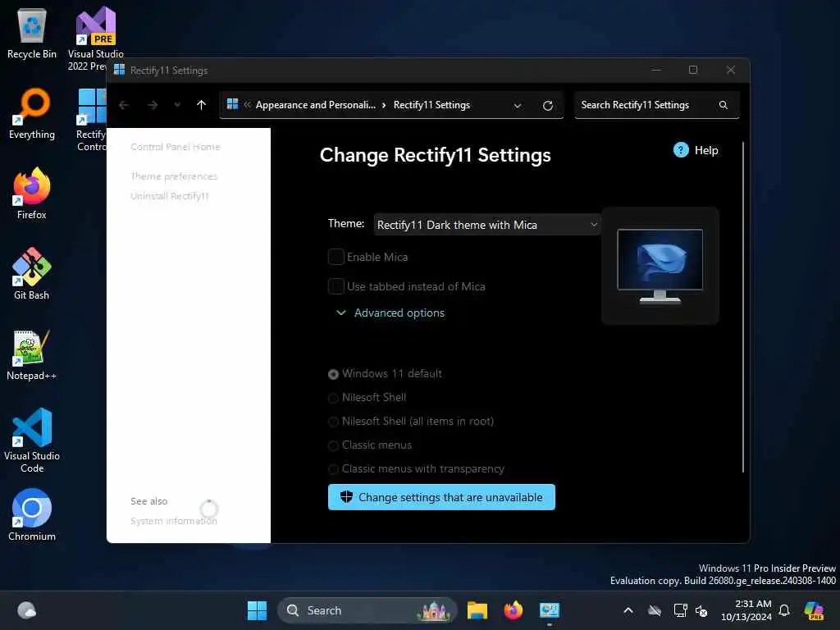Image resolution: width=840 pixels, height=630 pixels.
Task: Open Visual Studio 2022 Preview desktop icon
Action: [x=95, y=38]
